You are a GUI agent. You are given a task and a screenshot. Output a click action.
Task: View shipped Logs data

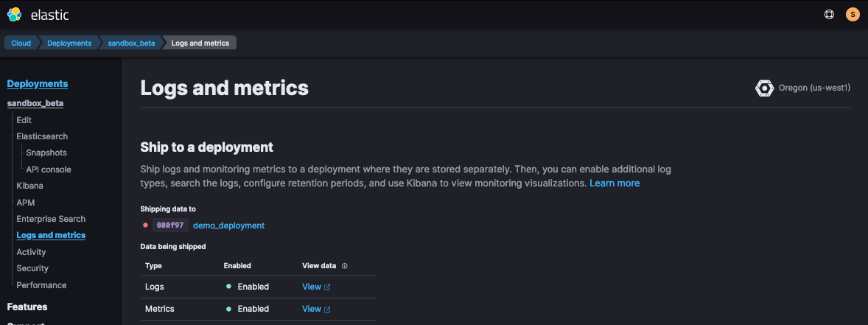[x=312, y=287]
